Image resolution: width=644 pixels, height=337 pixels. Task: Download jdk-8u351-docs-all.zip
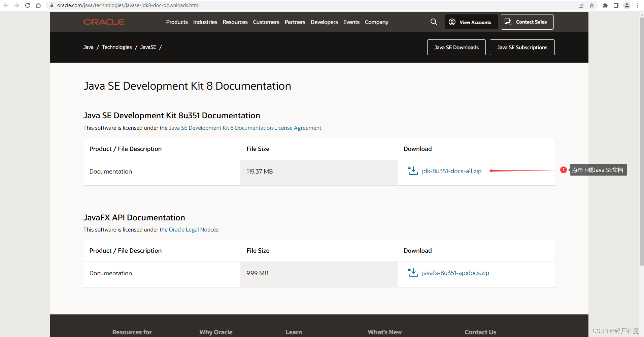click(451, 171)
